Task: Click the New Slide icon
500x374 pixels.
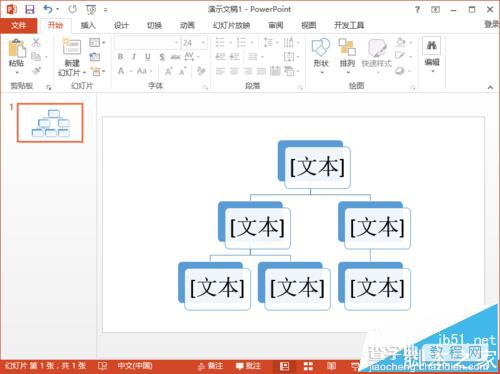Action: coord(71,47)
